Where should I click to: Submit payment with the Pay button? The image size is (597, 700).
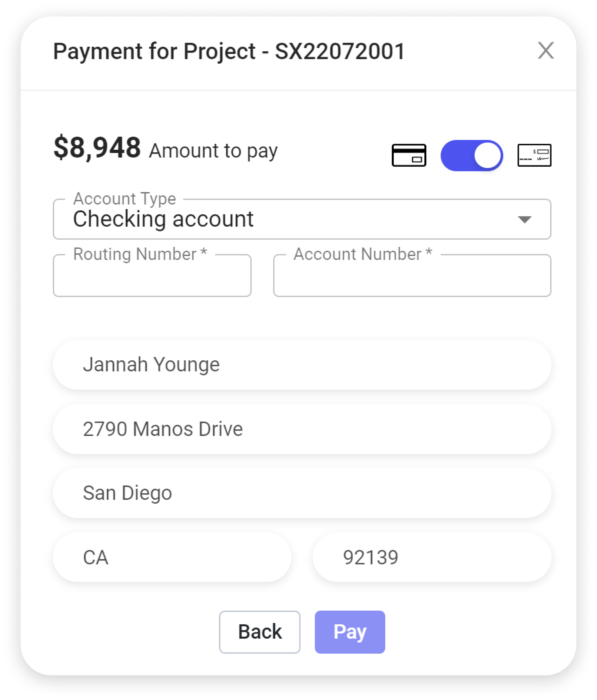coord(350,632)
